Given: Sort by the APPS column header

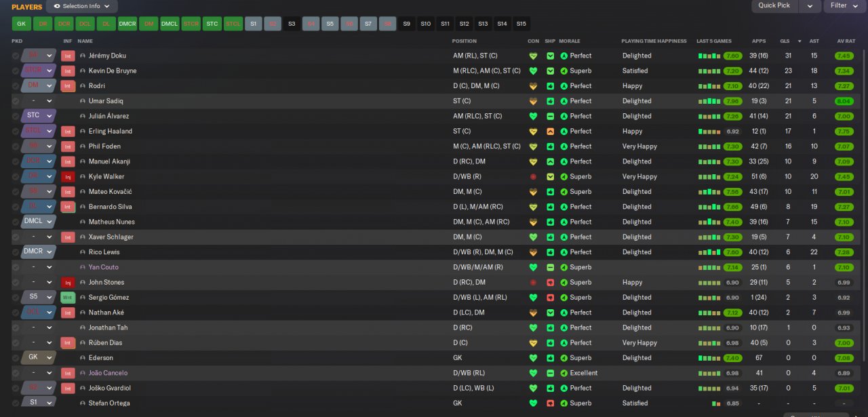Looking at the screenshot, I should [x=759, y=41].
